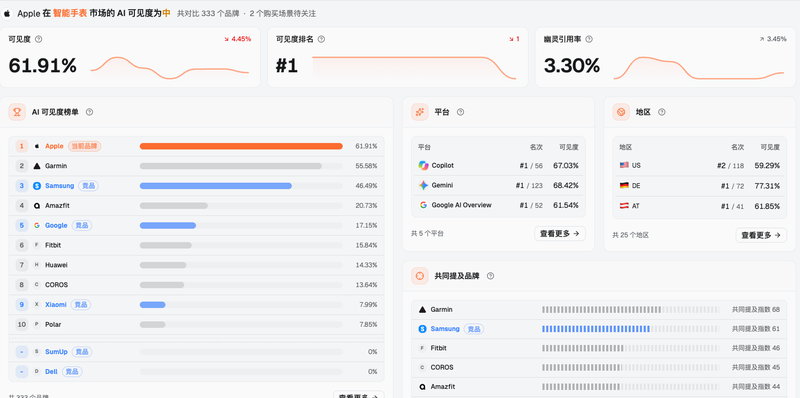
Task: Click Samsung's blue 46.49% visibility bar
Action: (x=216, y=186)
